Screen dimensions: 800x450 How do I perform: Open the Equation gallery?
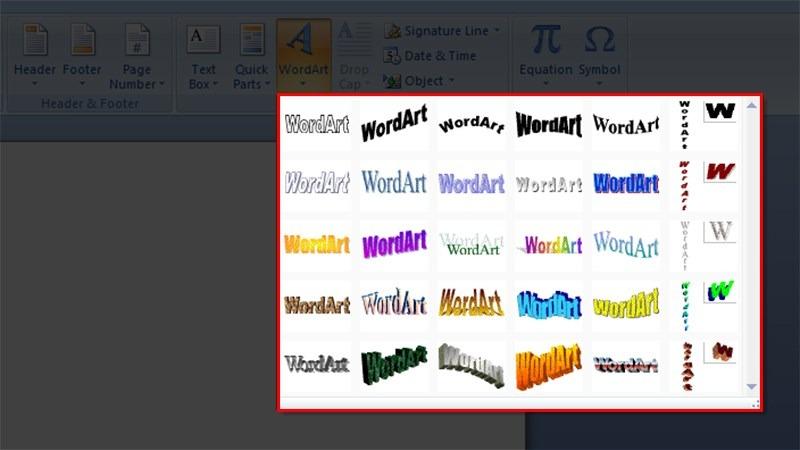point(545,55)
